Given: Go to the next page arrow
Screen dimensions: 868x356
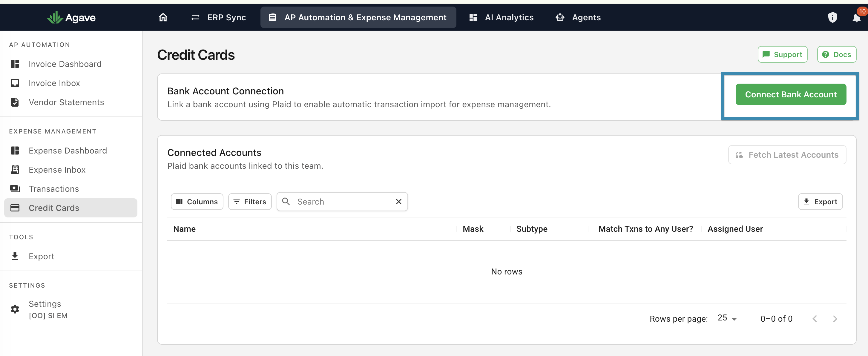Looking at the screenshot, I should (835, 319).
